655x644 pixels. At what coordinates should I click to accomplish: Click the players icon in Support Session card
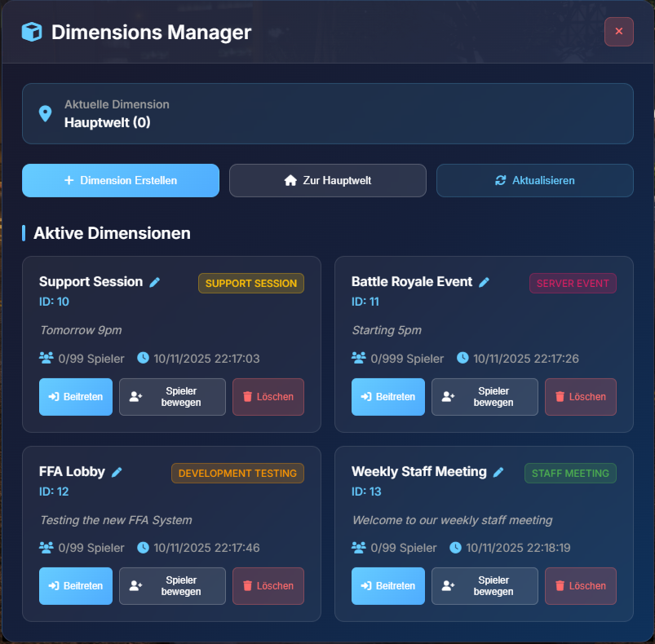[x=46, y=358]
